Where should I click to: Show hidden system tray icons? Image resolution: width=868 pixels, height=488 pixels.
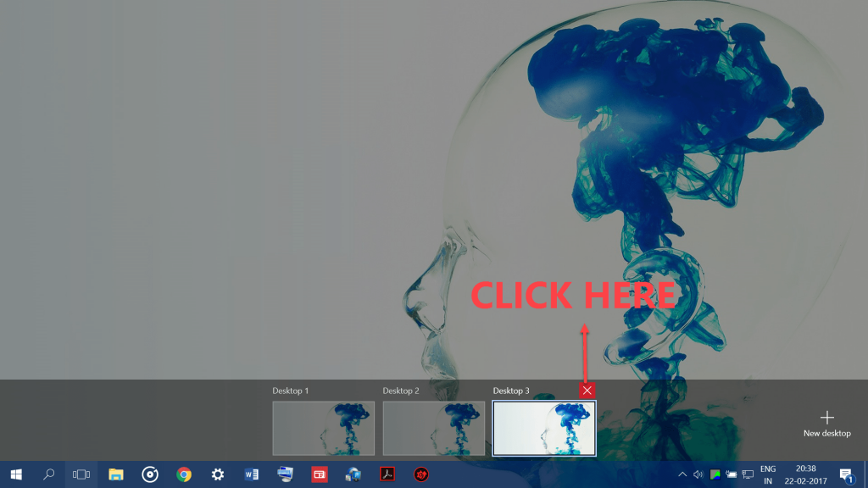(682, 474)
